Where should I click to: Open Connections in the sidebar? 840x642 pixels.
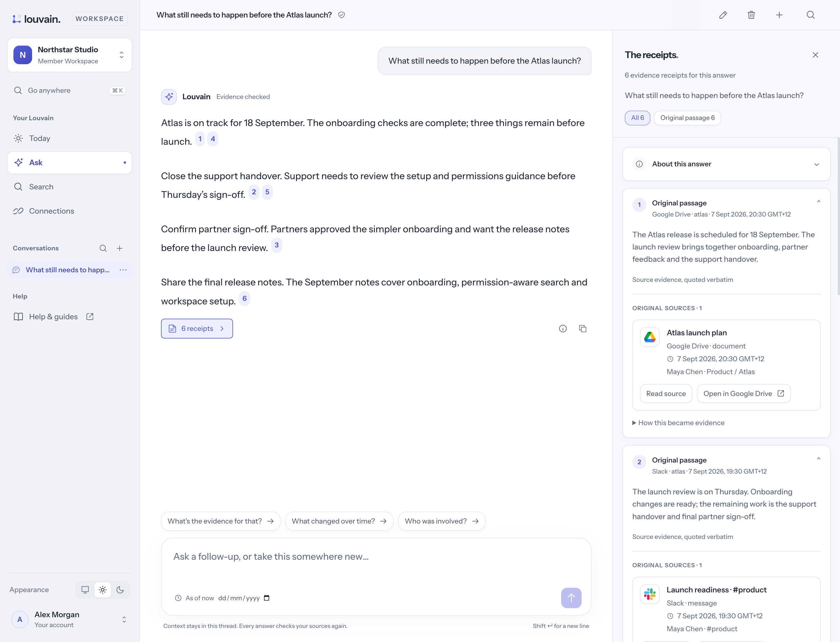pyautogui.click(x=69, y=211)
